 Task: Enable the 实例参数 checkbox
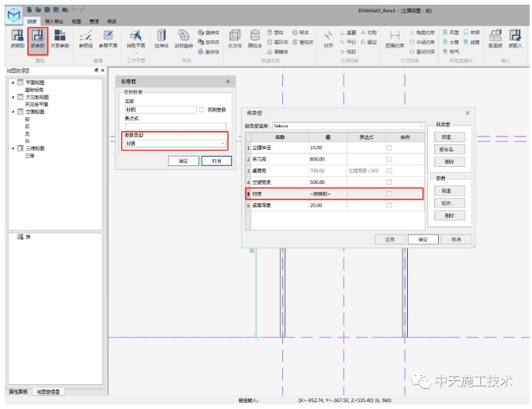point(202,109)
